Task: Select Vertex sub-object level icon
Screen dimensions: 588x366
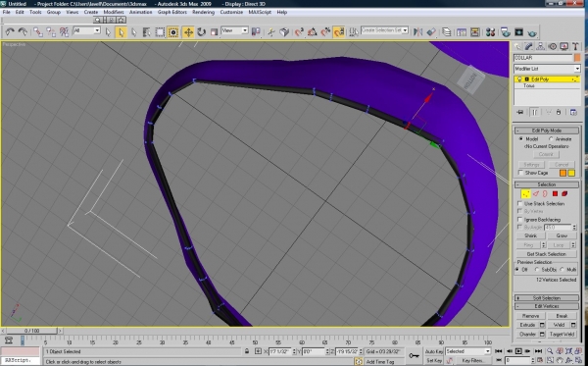Action: 525,193
